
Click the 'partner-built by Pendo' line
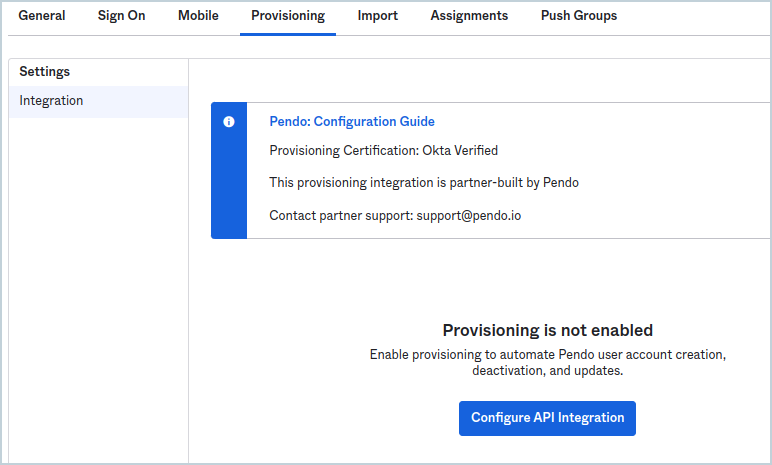click(424, 183)
